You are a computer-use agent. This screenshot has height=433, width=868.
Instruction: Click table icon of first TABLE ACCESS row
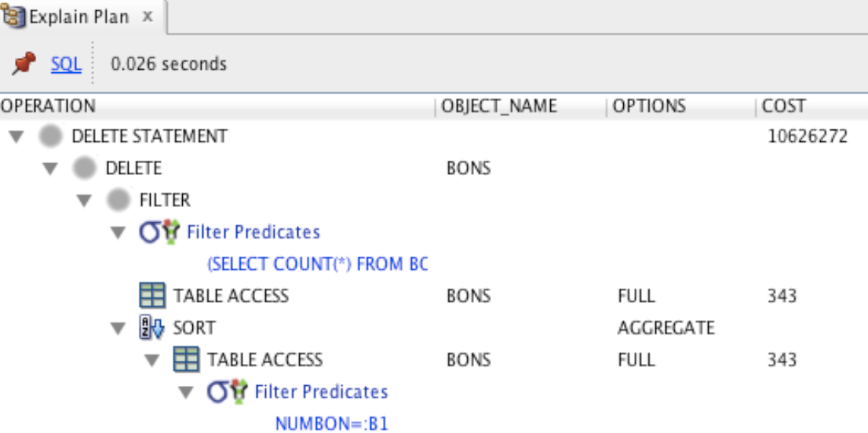[x=152, y=296]
